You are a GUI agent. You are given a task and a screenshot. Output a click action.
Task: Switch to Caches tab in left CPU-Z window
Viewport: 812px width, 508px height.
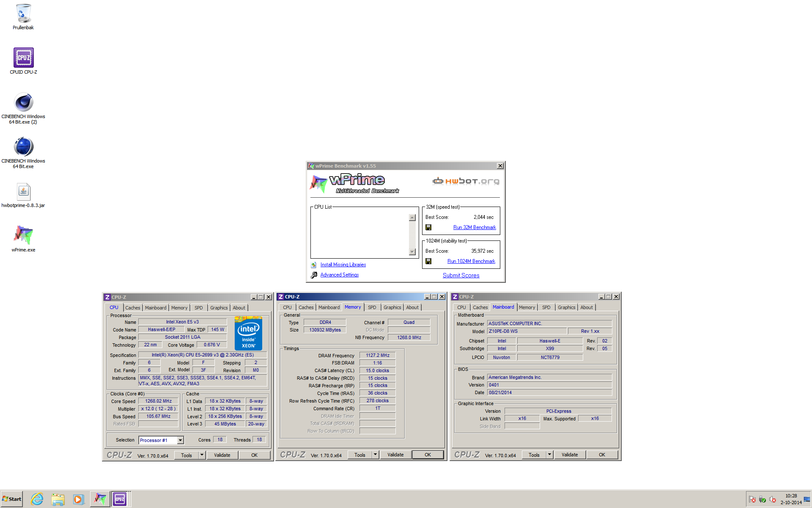132,308
